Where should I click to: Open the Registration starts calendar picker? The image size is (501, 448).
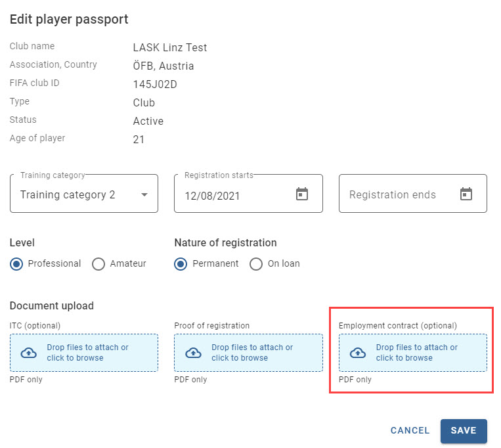pos(301,194)
